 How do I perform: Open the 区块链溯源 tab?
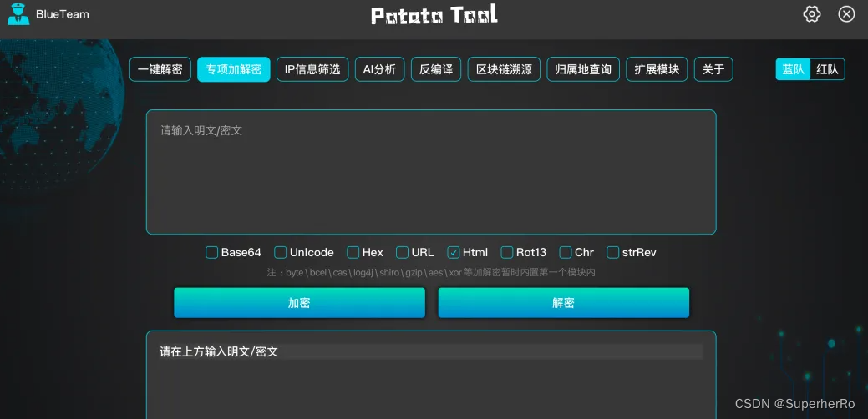pyautogui.click(x=504, y=69)
